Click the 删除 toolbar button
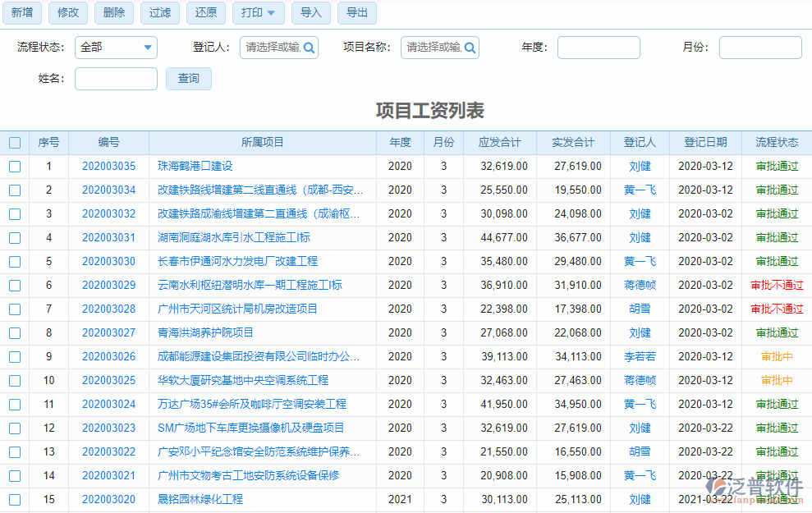This screenshot has height=513, width=812. coord(113,13)
